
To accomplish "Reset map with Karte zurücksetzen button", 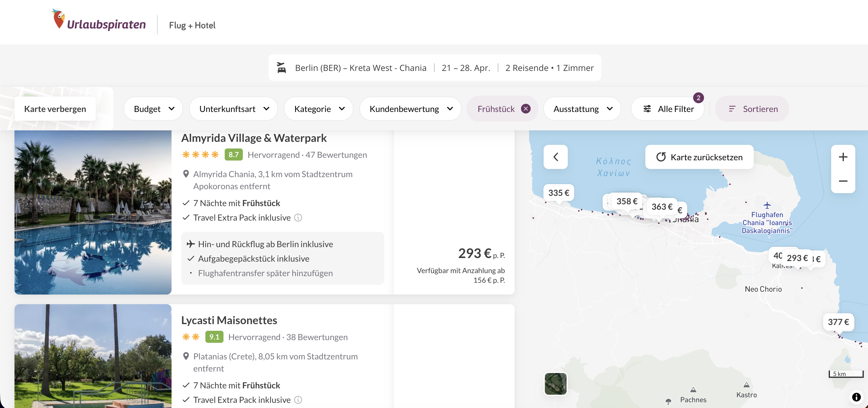I will (x=699, y=157).
